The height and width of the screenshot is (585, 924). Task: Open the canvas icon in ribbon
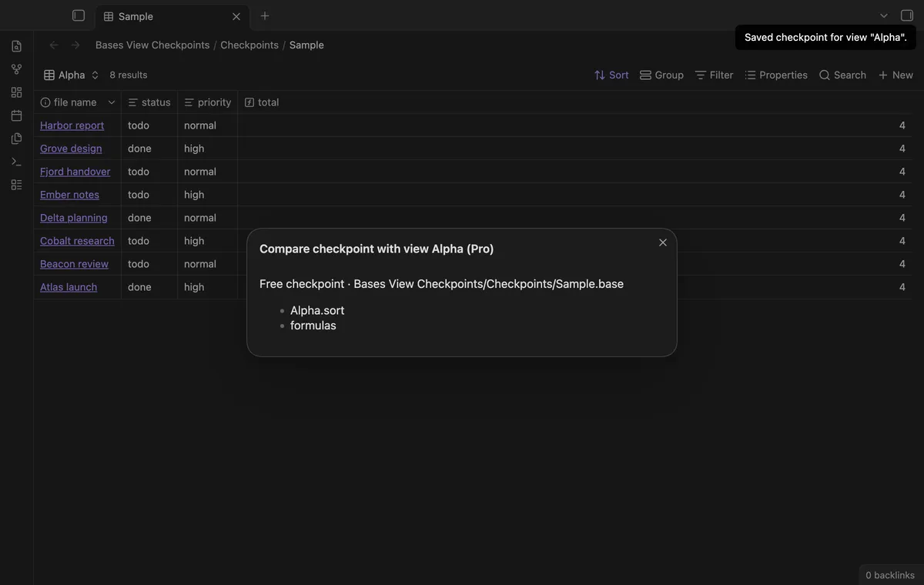pyautogui.click(x=16, y=92)
